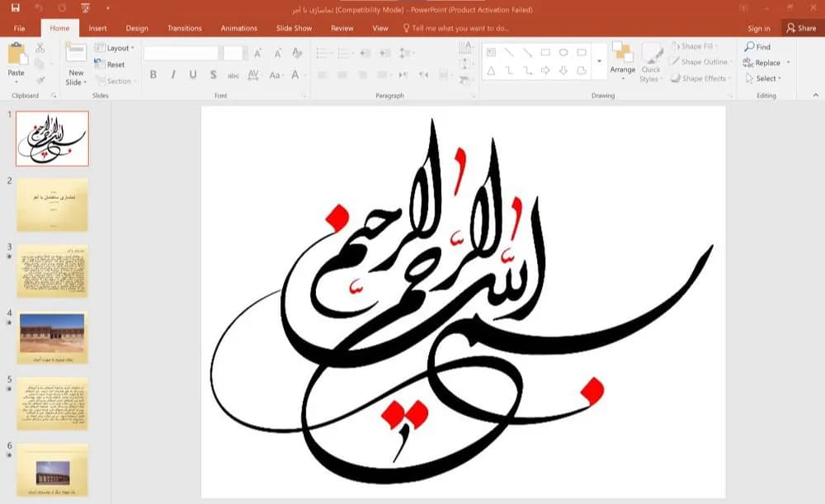Select slide 6 thumbnail
Screen dimensions: 825x504
coord(52,470)
